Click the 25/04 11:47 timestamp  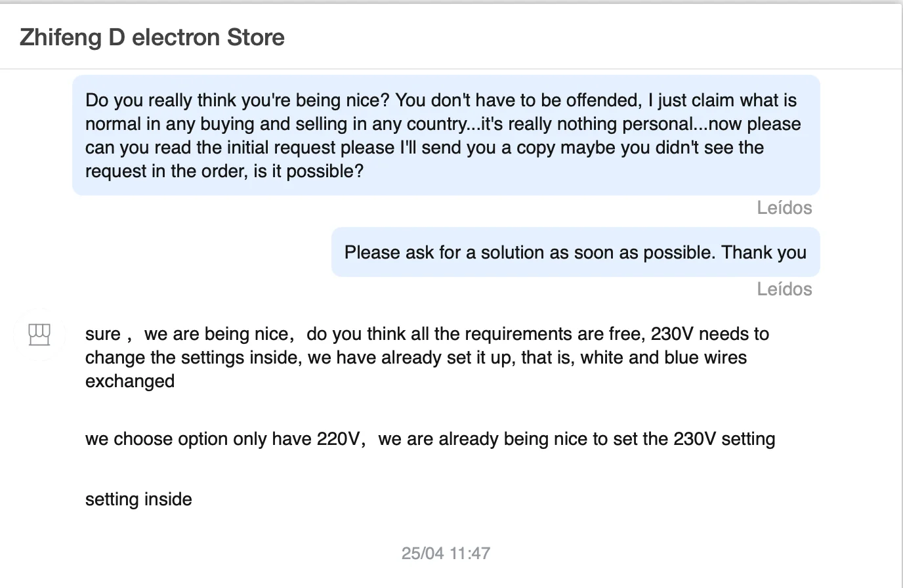446,553
